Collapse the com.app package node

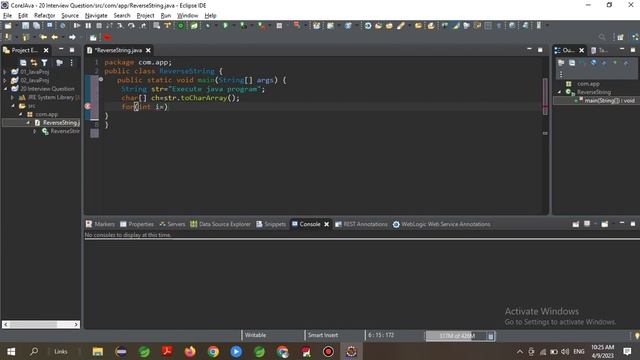20,114
